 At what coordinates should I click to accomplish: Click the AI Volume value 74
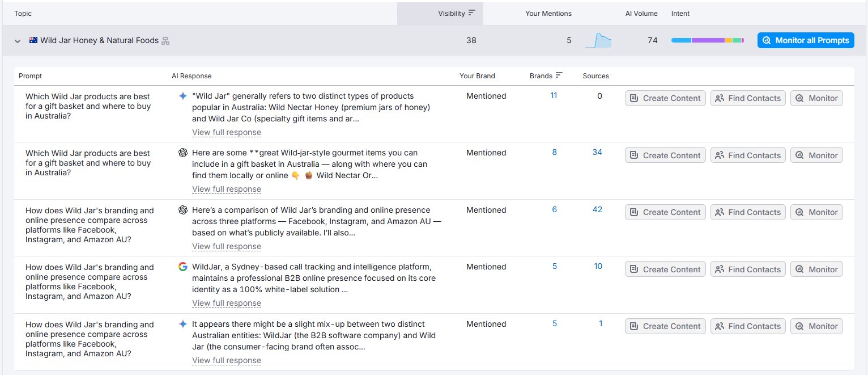[653, 40]
